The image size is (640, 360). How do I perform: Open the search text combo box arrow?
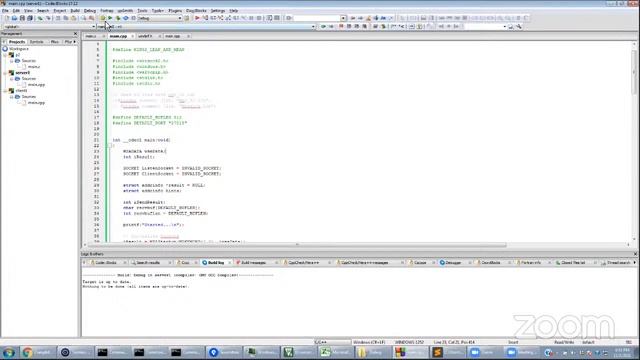[343, 18]
